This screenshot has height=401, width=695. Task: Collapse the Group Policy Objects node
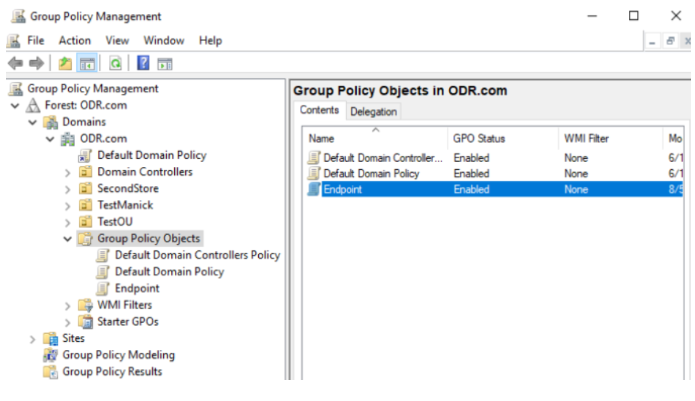click(x=67, y=239)
